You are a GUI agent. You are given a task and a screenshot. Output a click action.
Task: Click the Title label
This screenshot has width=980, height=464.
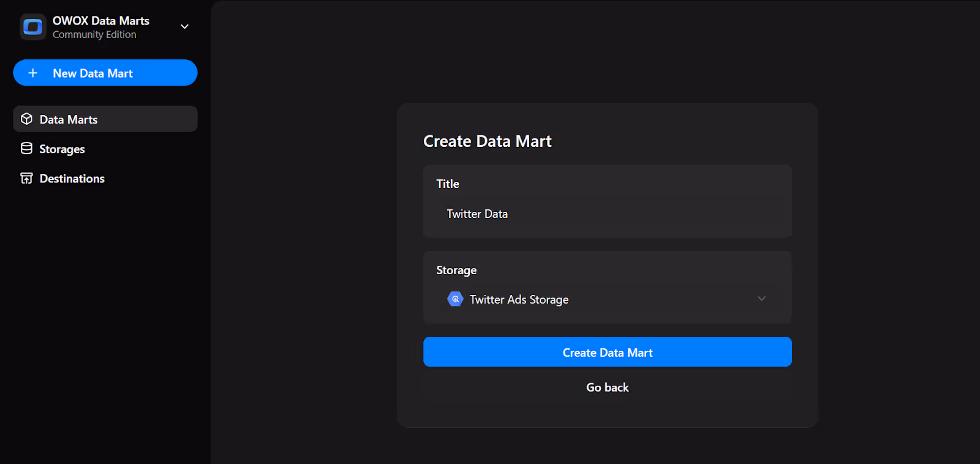coord(448,184)
